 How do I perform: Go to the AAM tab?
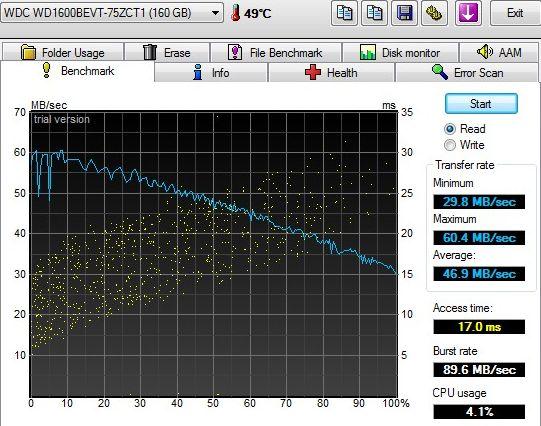click(x=499, y=52)
